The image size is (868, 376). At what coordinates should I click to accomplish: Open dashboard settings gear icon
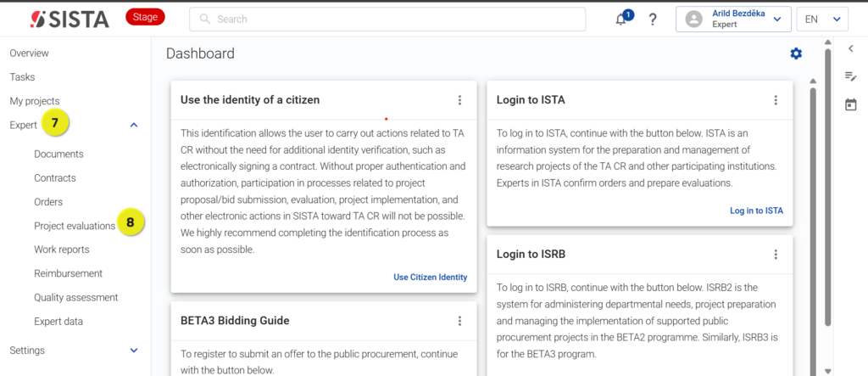point(796,53)
